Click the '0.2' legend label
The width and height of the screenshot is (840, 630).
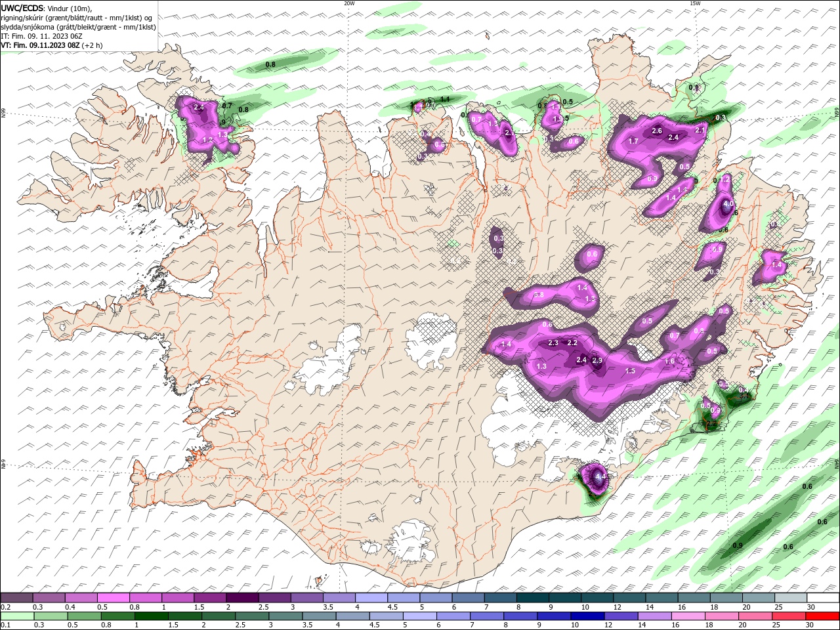(x=6, y=607)
